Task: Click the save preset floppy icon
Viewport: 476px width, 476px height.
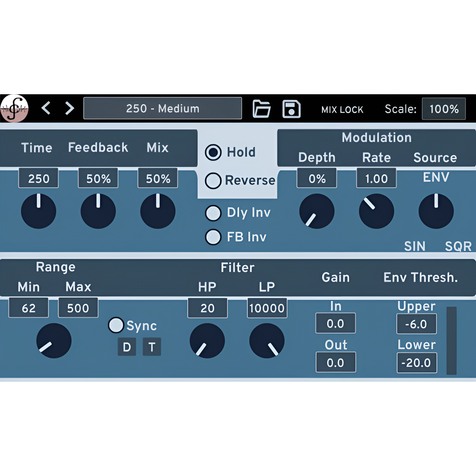Action: click(x=291, y=109)
